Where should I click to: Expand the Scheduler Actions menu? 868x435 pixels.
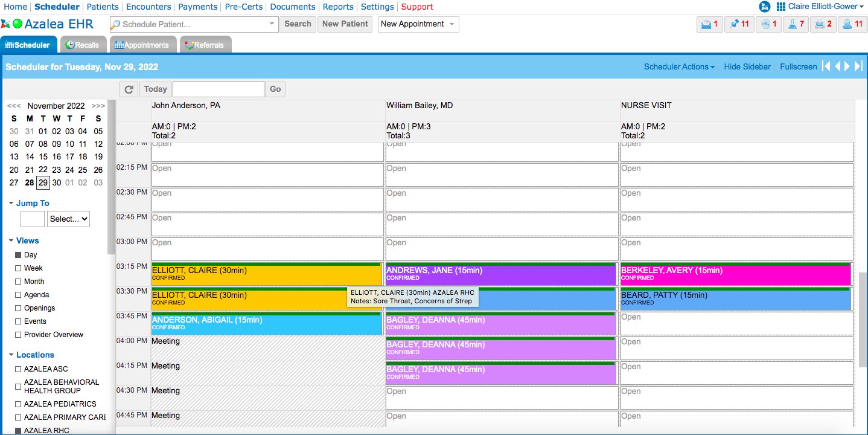pyautogui.click(x=678, y=67)
